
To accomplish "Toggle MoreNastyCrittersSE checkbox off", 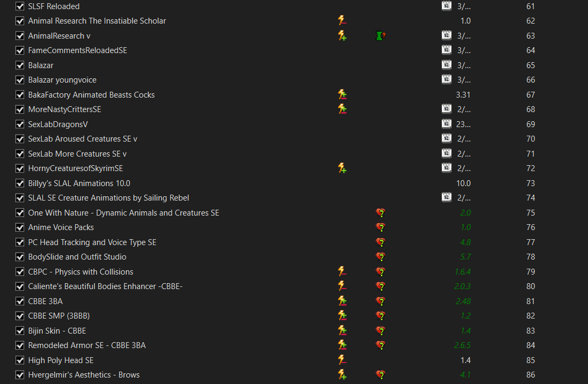I will [x=20, y=109].
